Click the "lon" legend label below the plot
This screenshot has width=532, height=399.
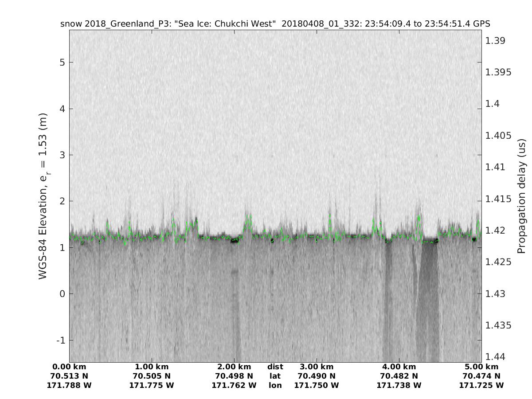[x=275, y=386]
